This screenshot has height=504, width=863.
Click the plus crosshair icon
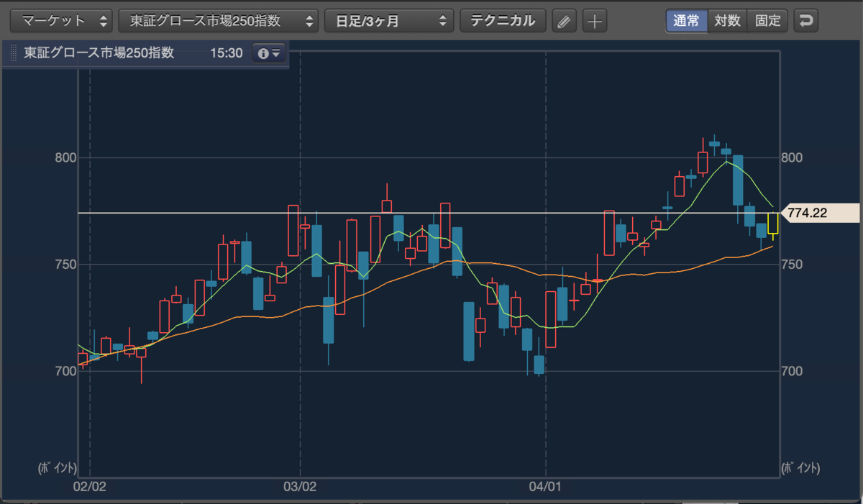(x=594, y=21)
